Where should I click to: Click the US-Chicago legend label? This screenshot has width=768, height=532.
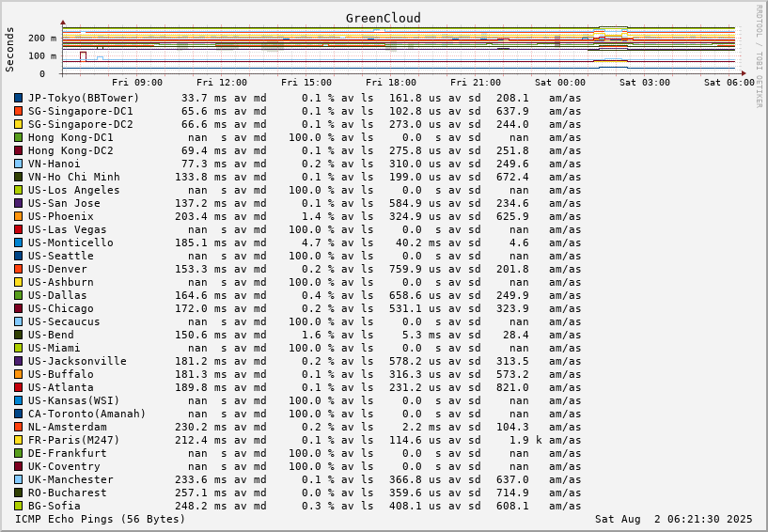pos(61,308)
